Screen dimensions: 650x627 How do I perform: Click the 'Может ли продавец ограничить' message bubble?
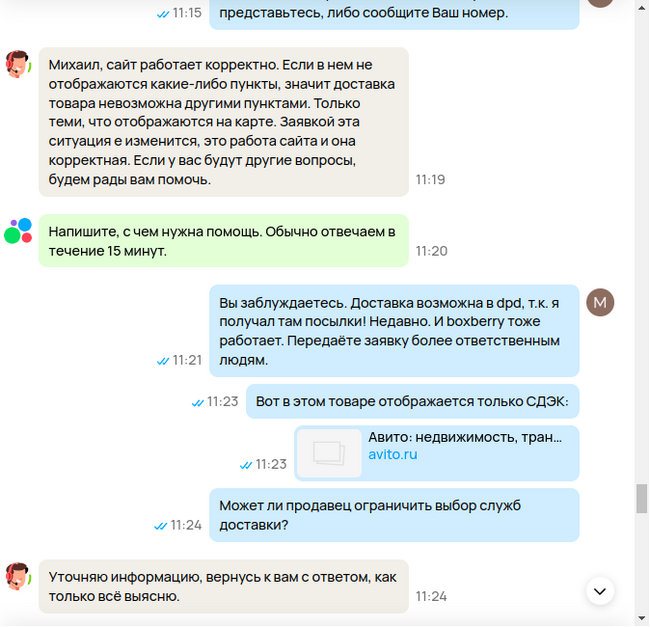394,515
